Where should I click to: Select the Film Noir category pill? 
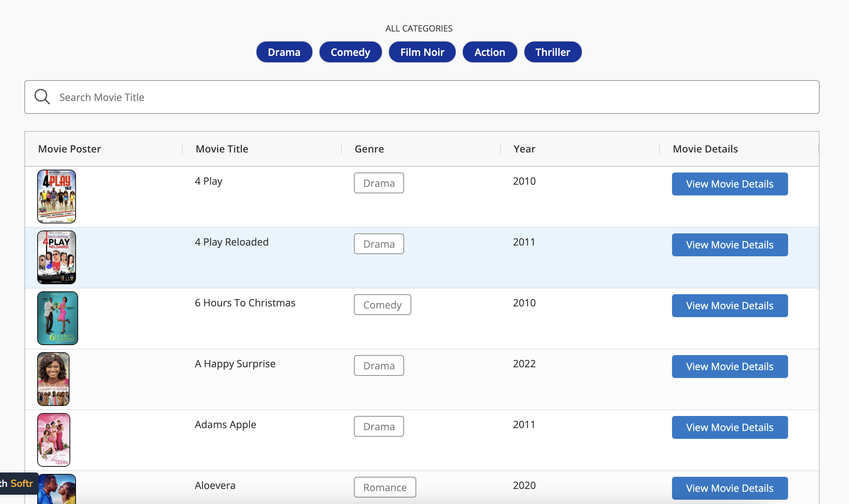(422, 52)
